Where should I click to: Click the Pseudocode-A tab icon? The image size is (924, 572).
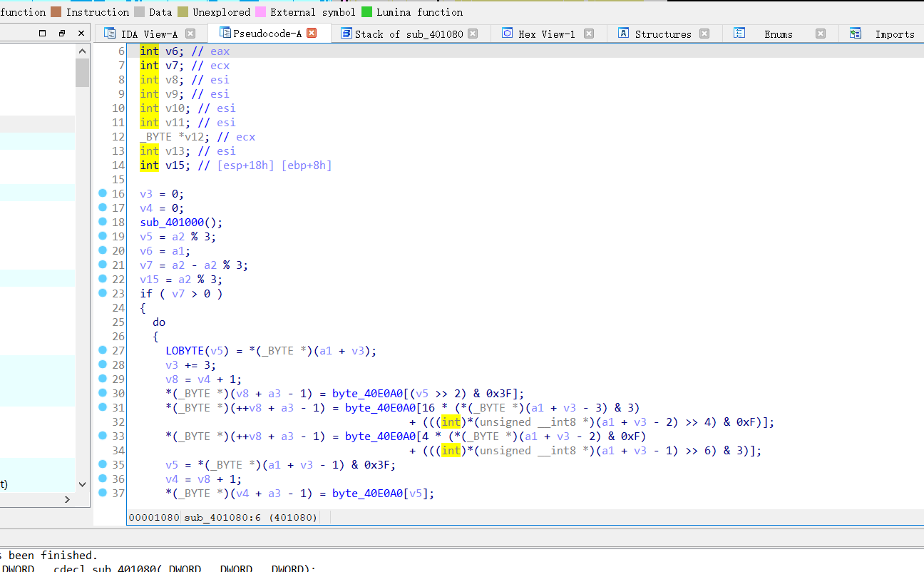[225, 33]
